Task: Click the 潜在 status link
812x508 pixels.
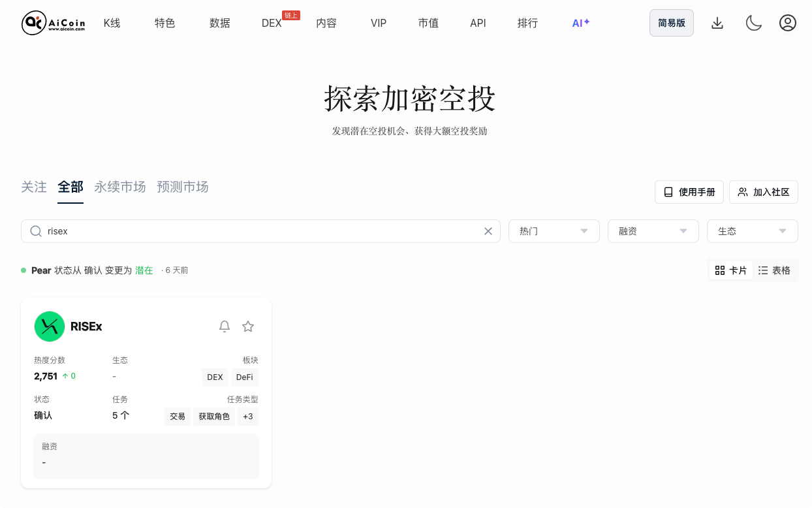Action: [x=144, y=270]
